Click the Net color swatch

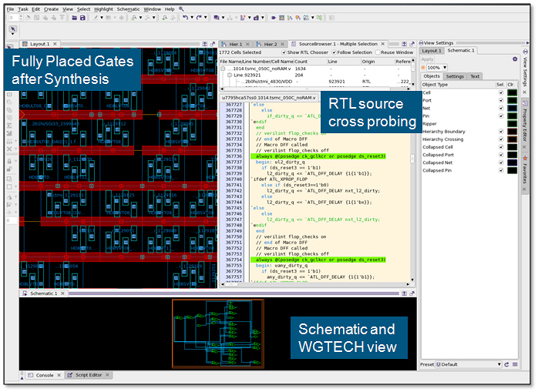pyautogui.click(x=512, y=108)
